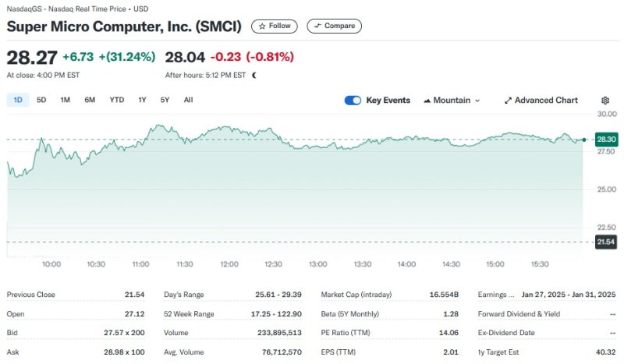Switch chart to YTD range
This screenshot has width=624, height=364.
pyautogui.click(x=116, y=100)
